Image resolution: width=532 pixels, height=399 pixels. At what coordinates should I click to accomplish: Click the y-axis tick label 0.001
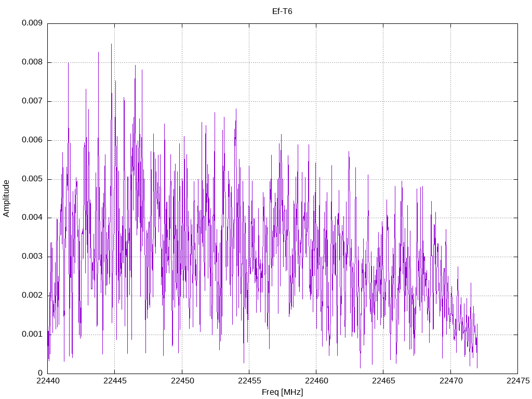(x=32, y=334)
